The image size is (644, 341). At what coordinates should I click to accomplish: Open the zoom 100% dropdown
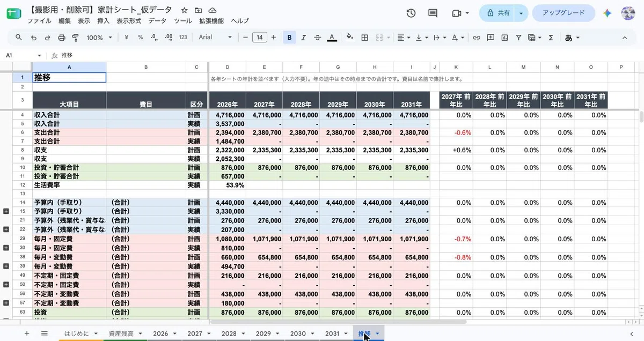click(100, 38)
